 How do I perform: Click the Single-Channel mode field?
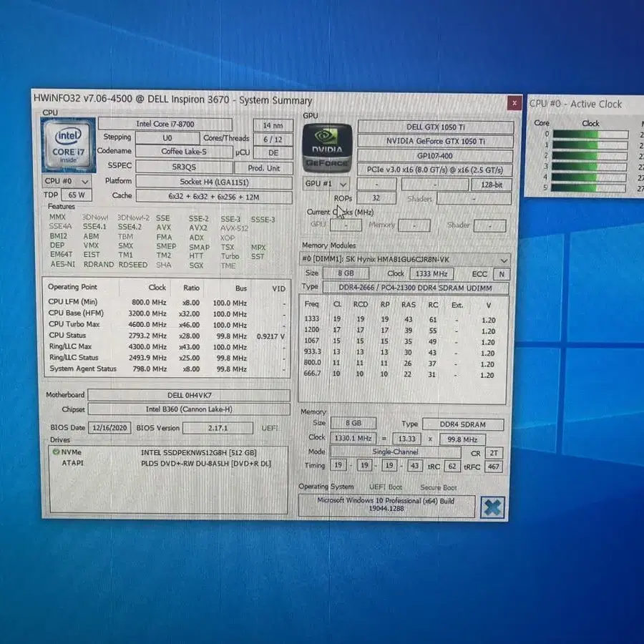(395, 452)
